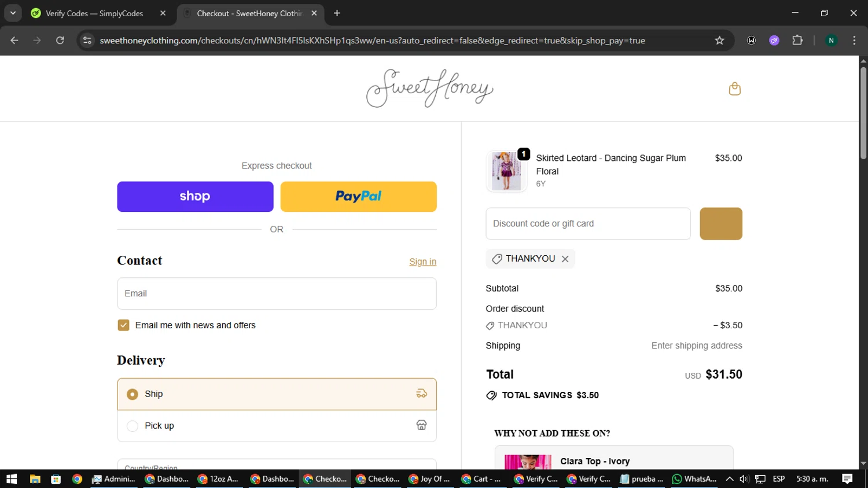
Task: Open the prueba notepad taskbar window
Action: [x=642, y=479]
